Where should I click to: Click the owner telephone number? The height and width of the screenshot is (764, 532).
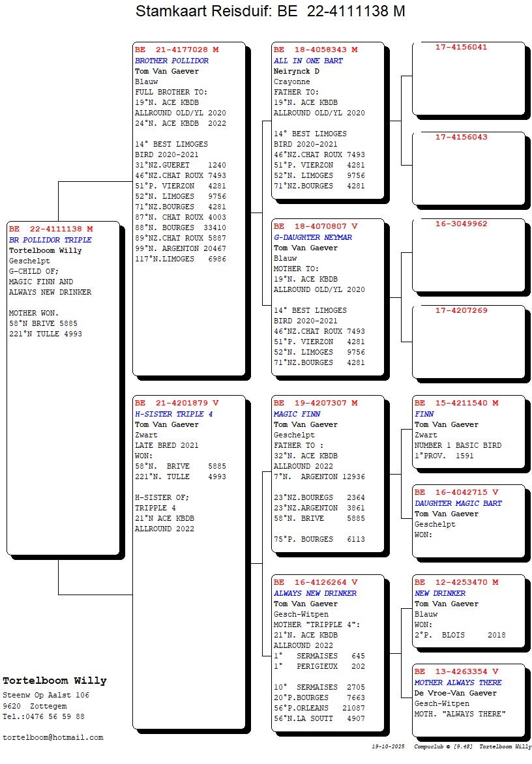point(43,716)
